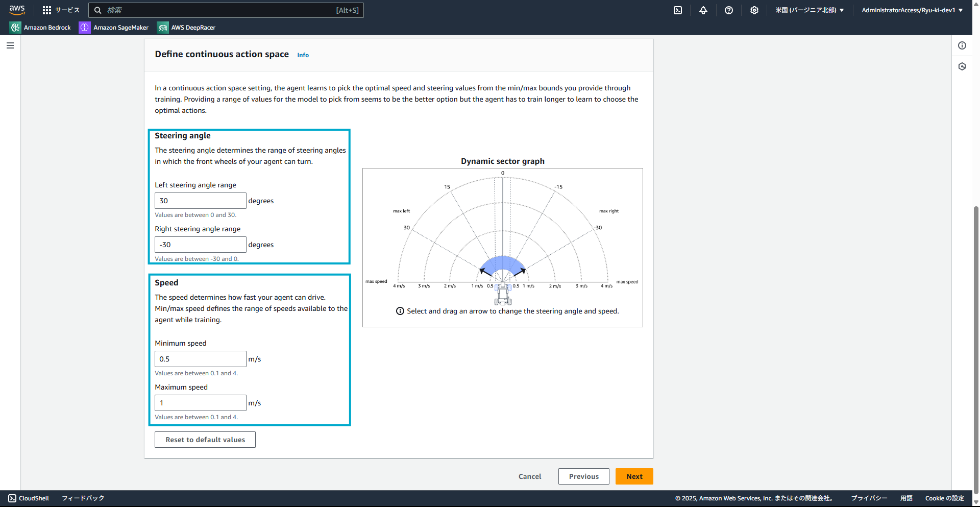
Task: Open the info panel icon on right edge
Action: (962, 45)
